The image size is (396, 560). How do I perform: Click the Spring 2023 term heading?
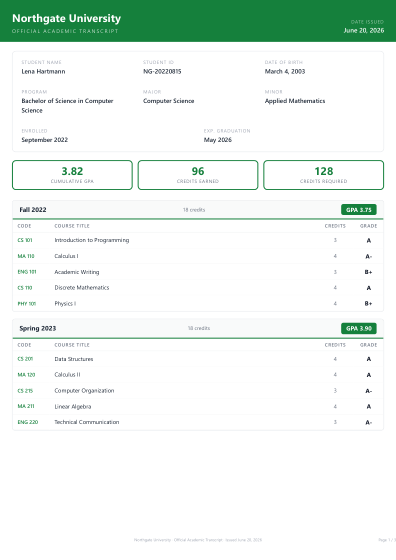(x=37, y=328)
